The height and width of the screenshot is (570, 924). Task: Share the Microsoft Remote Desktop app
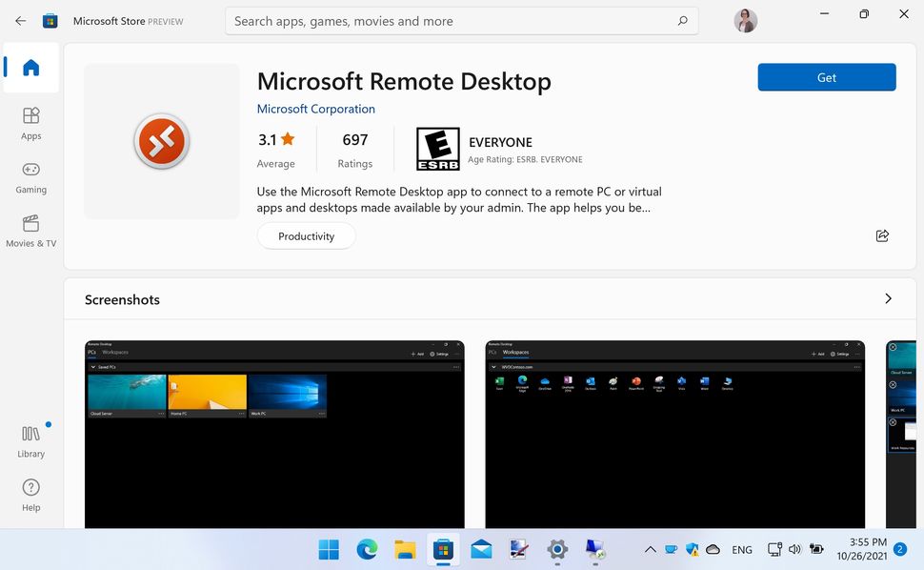click(x=882, y=235)
